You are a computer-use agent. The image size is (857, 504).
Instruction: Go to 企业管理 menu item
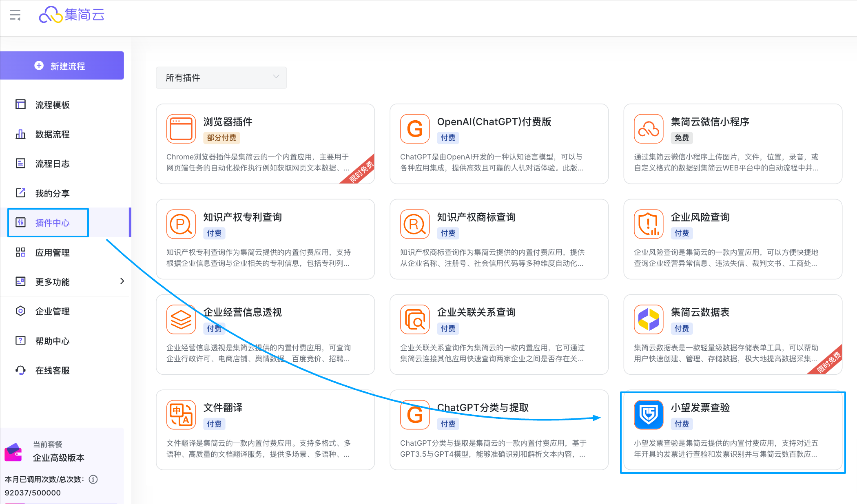(x=65, y=311)
